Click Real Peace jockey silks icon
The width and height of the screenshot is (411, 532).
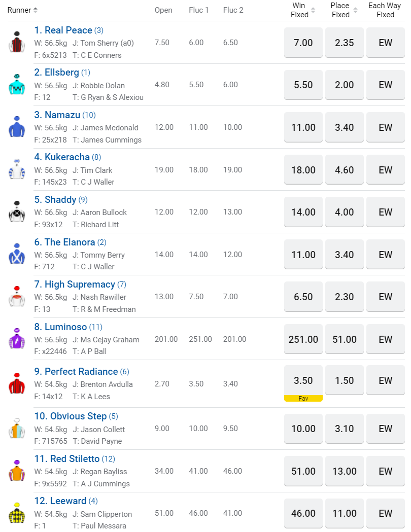pos(17,43)
